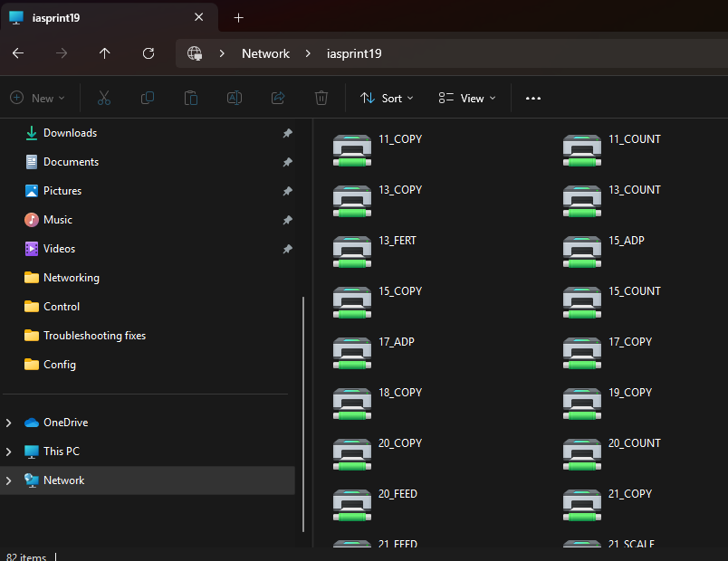
Task: Open Pictures in the sidebar
Action: pyautogui.click(x=62, y=191)
